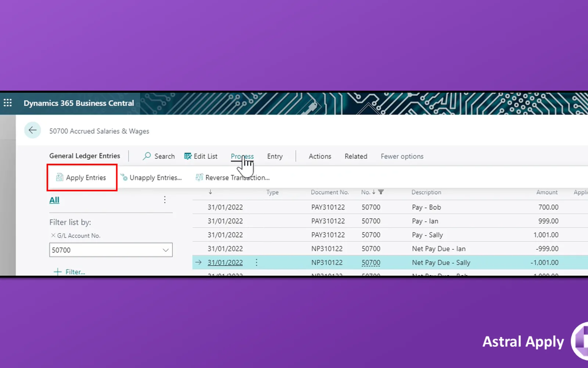Image resolution: width=588 pixels, height=368 pixels.
Task: Select the Pay - Bob description cell
Action: (426, 207)
